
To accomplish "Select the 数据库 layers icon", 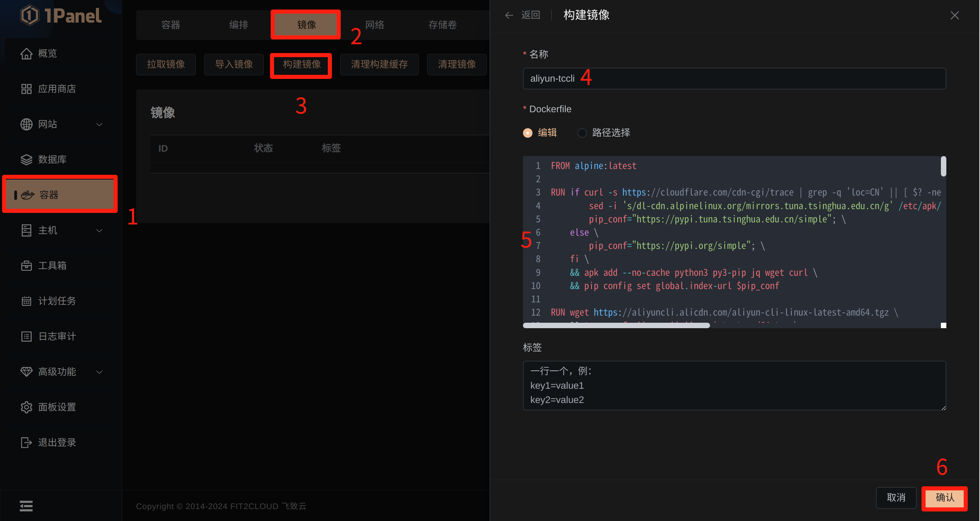I will [x=26, y=159].
